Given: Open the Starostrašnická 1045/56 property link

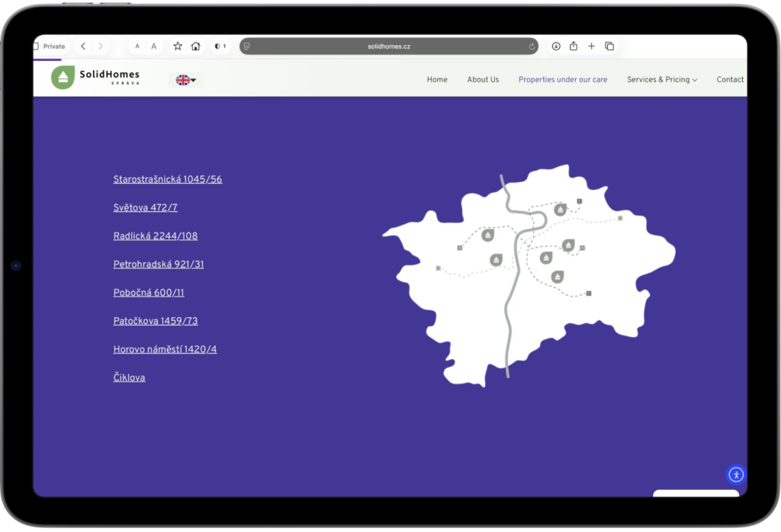Looking at the screenshot, I should point(168,180).
